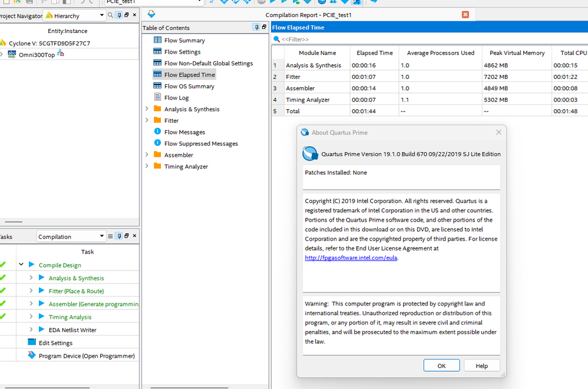Open Flow OS Summary report
Image resolution: width=588 pixels, height=389 pixels.
(189, 86)
